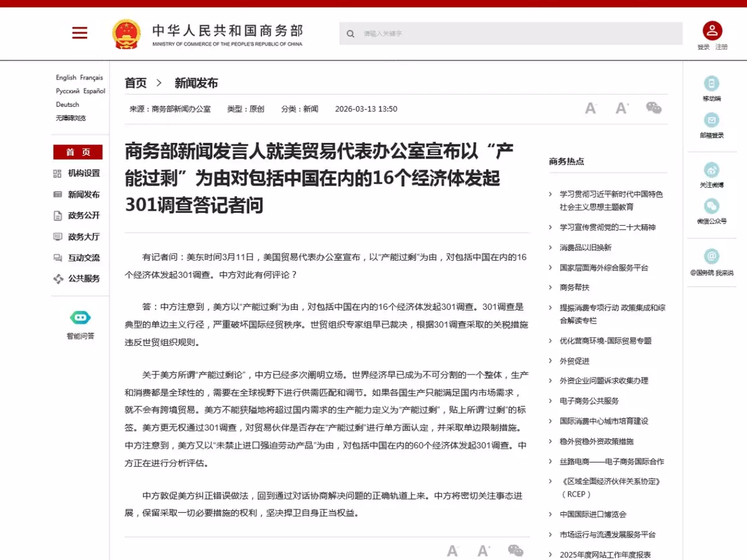Viewport: 747px width, 560px height.
Task: Click the 关注微博 Weibo icon
Action: [x=712, y=170]
